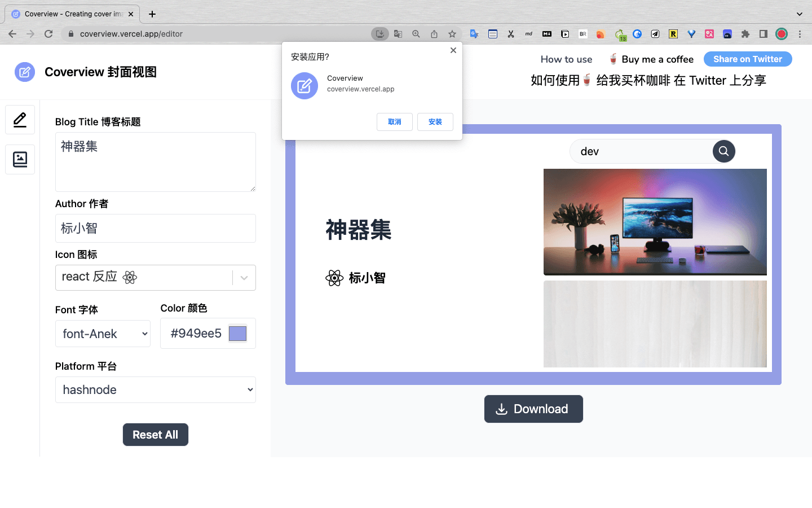Open the text editor sidebar pencil tab
The width and height of the screenshot is (812, 508).
pos(20,120)
